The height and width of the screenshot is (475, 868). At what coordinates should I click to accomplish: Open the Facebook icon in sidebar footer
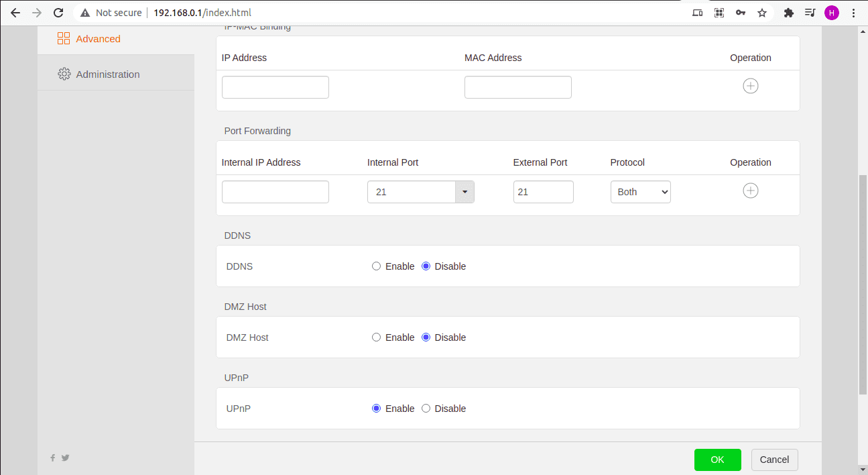pyautogui.click(x=52, y=458)
